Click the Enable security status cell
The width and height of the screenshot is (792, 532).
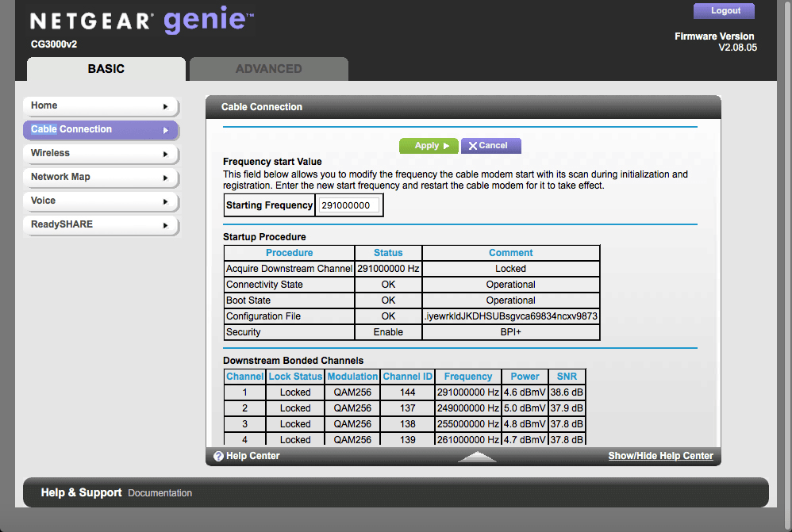(388, 332)
